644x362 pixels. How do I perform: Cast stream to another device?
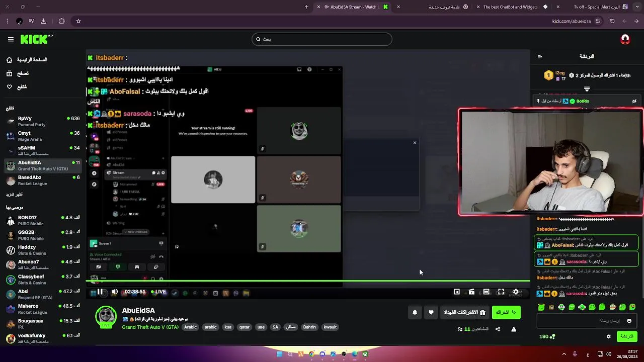click(471, 292)
